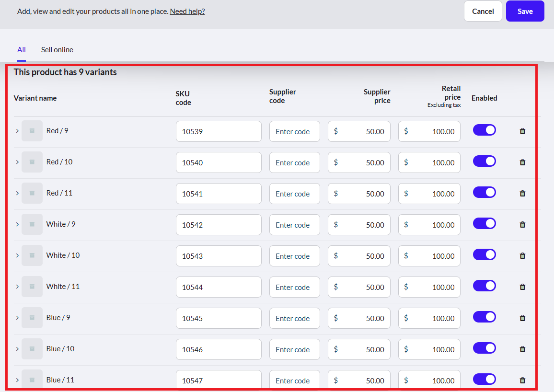Delete the White / 9 variant
The height and width of the screenshot is (392, 554).
coord(522,224)
